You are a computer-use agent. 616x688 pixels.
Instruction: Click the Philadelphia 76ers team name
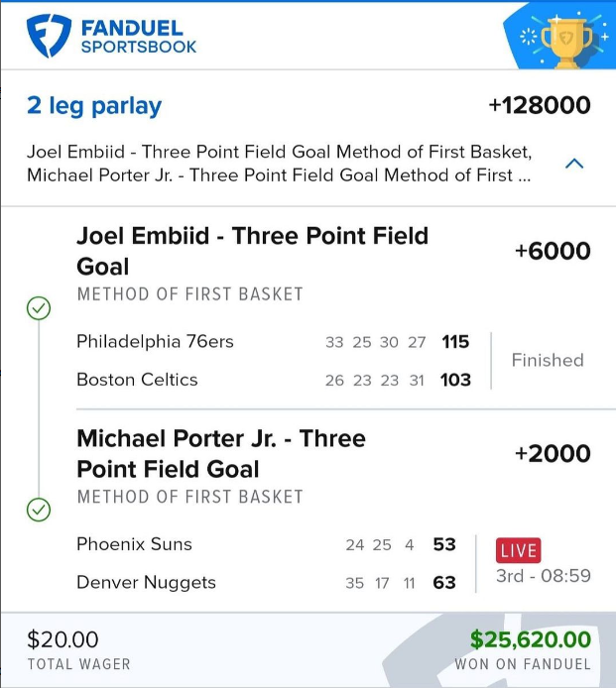point(155,342)
